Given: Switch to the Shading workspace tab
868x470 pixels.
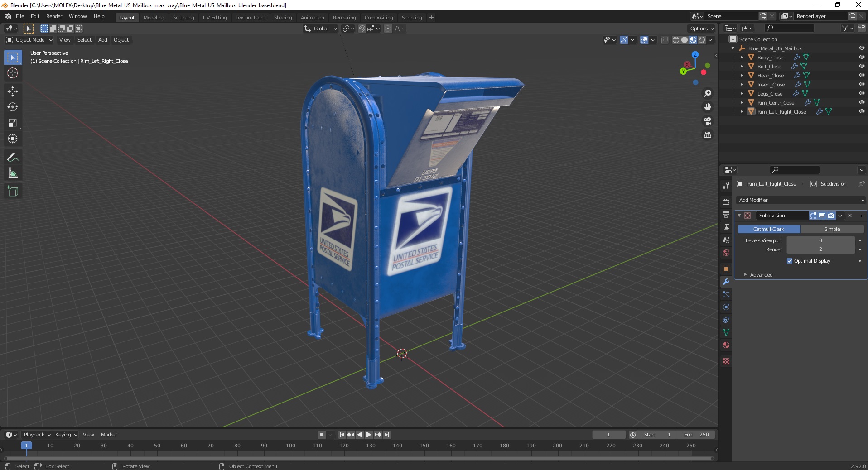Looking at the screenshot, I should click(x=283, y=18).
